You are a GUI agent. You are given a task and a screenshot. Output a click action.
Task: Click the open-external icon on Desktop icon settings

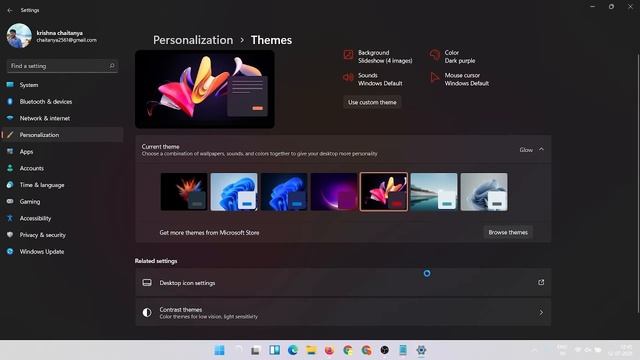coord(541,282)
